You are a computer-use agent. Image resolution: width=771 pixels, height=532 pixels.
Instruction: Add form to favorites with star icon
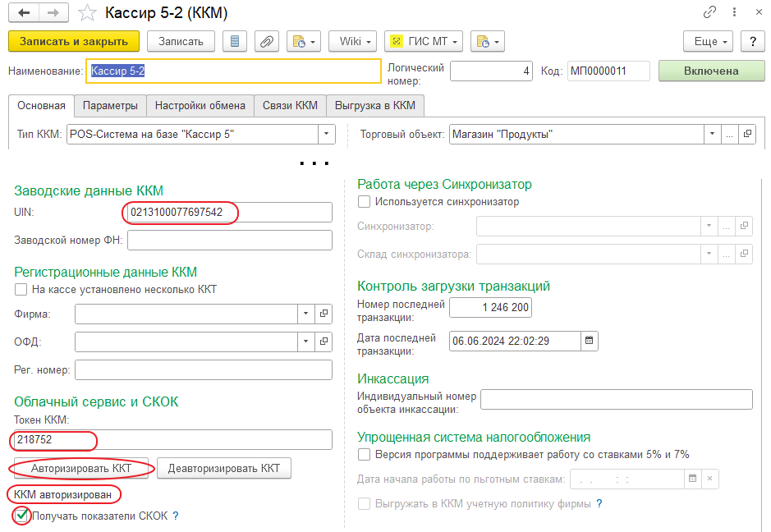click(x=85, y=13)
